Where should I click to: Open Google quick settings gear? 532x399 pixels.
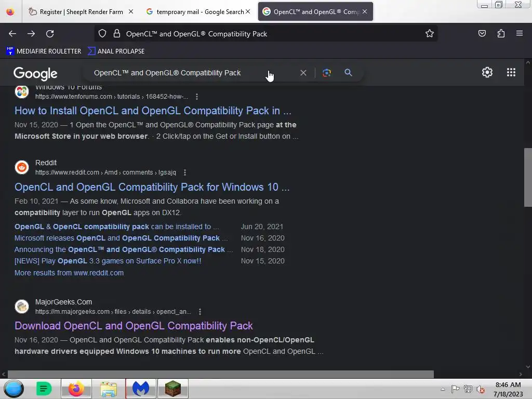coord(487,72)
